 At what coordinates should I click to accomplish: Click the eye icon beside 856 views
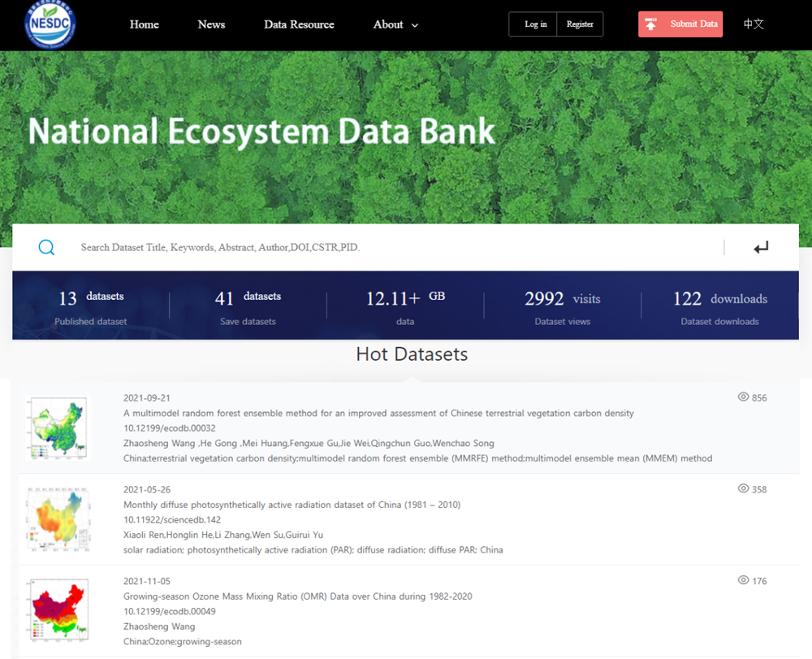[x=742, y=397]
